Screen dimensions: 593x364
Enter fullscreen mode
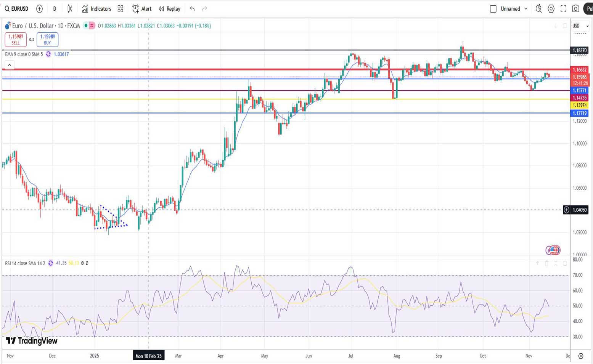563,9
